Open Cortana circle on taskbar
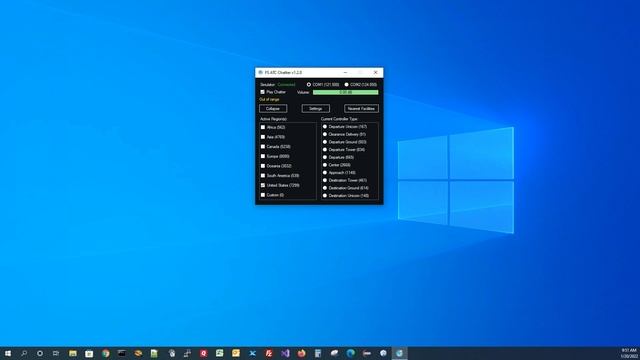Image resolution: width=640 pixels, height=360 pixels. click(40, 353)
